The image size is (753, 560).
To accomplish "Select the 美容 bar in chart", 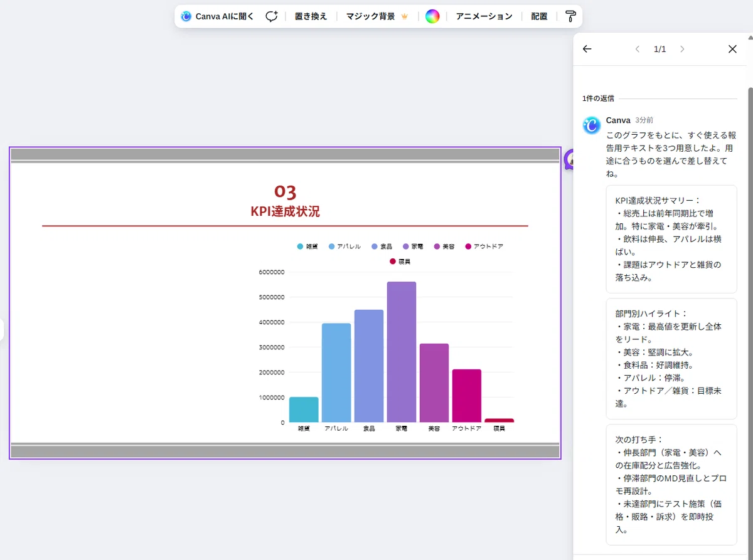I will click(x=434, y=383).
